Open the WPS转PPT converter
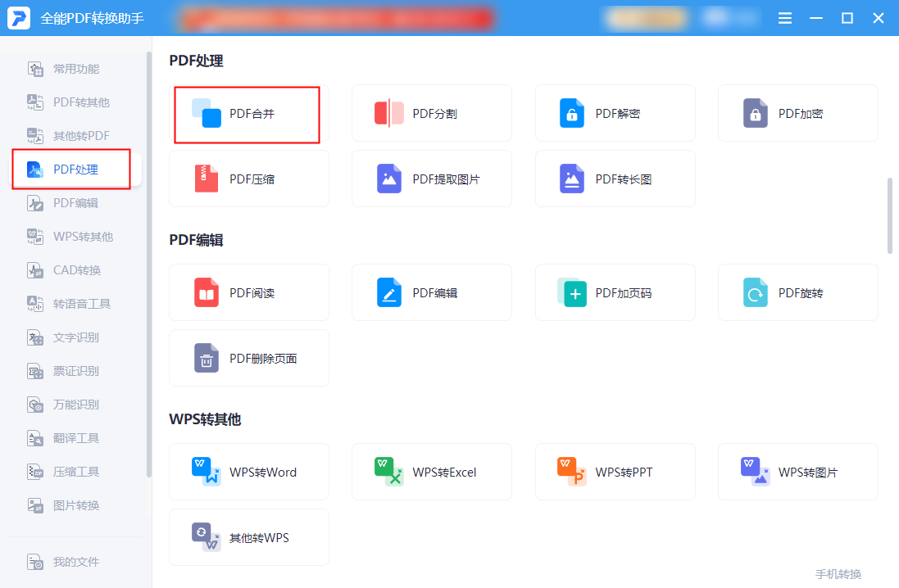The width and height of the screenshot is (899, 588). [615, 473]
